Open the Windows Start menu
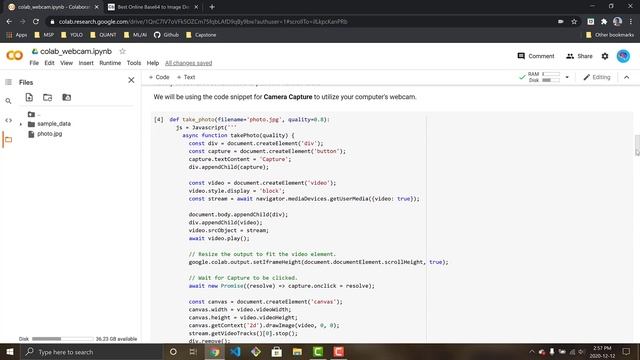The height and width of the screenshot is (360, 640). click(x=9, y=352)
